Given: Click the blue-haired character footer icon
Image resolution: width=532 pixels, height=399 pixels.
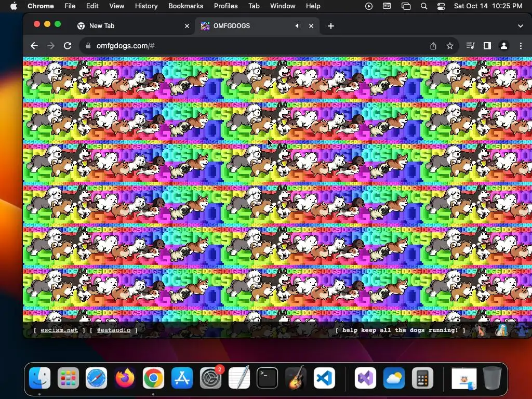Looking at the screenshot, I should pos(501,330).
